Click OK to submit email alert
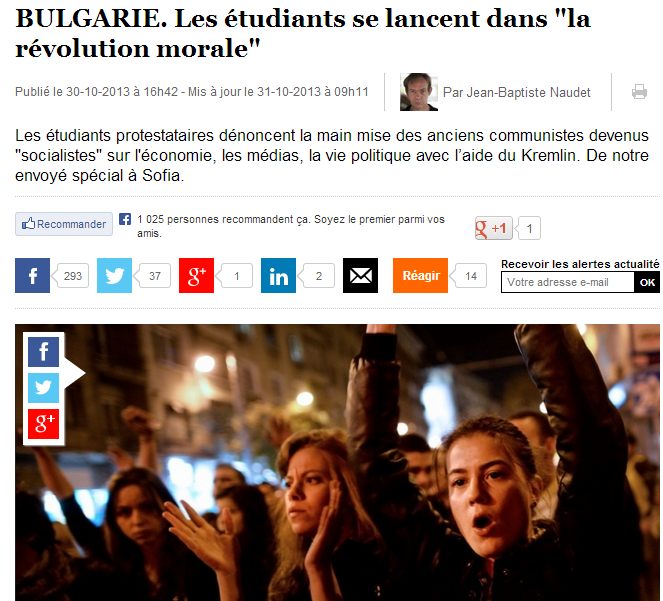This screenshot has height=601, width=663. click(647, 282)
